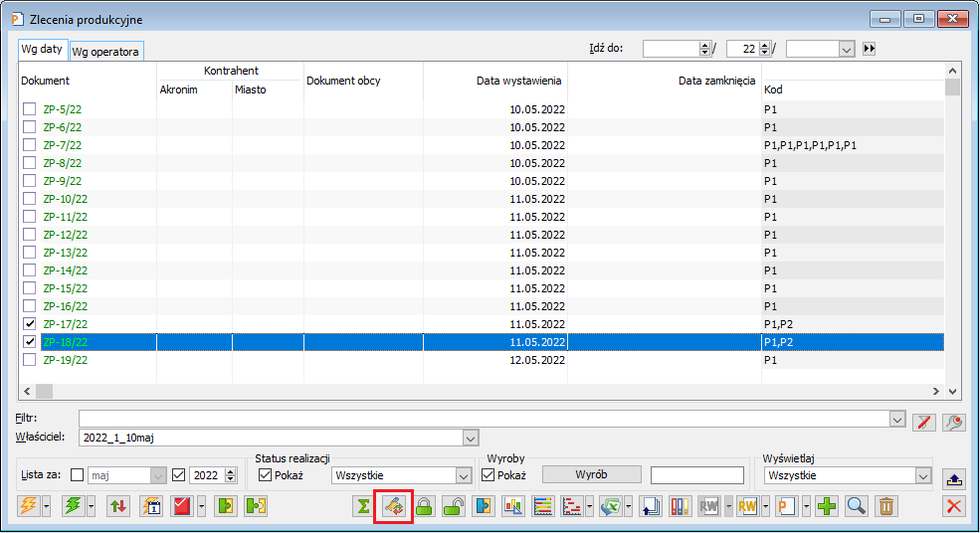The image size is (980, 533).
Task: Open the Wyświetlaj Wszystkie dropdown
Action: (x=923, y=475)
